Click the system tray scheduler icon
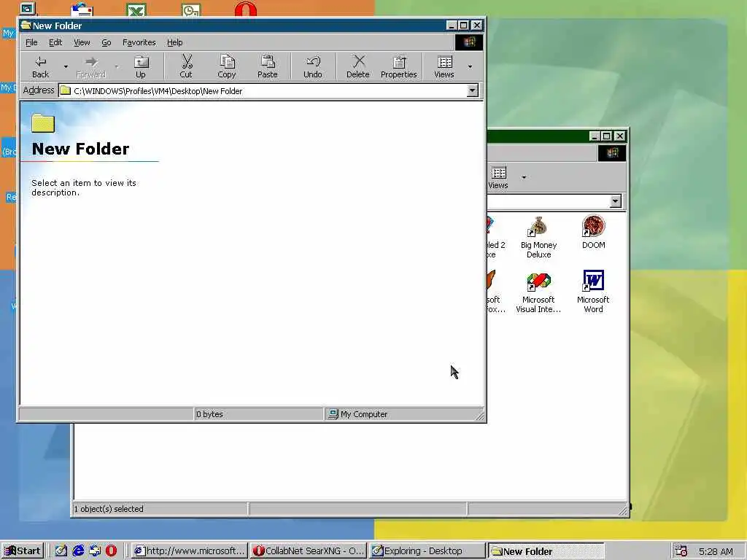The width and height of the screenshot is (747, 560). pos(681,551)
